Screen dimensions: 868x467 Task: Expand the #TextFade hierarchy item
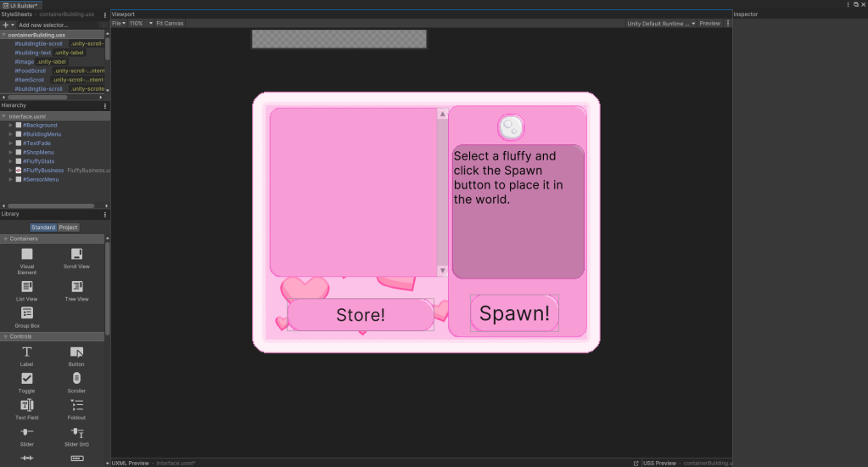pos(10,143)
